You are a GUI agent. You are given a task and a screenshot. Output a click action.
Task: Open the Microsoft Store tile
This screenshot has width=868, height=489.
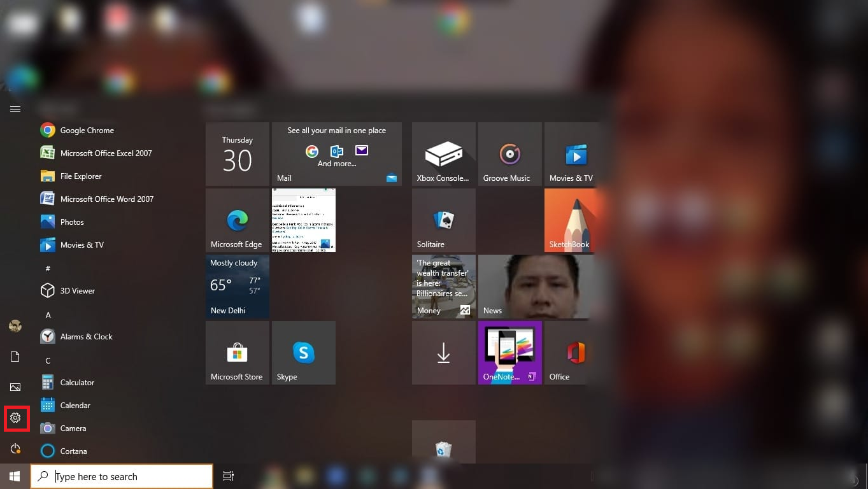click(x=238, y=353)
